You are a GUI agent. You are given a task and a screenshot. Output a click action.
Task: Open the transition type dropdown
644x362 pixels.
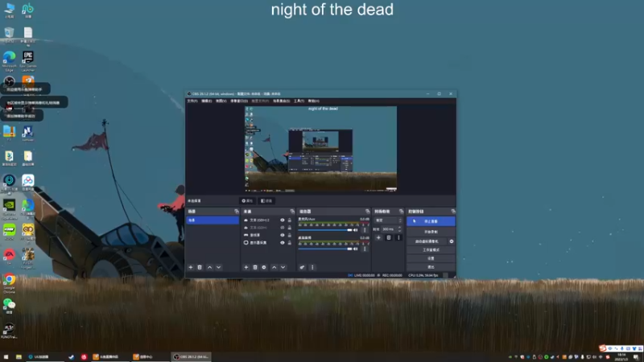389,220
